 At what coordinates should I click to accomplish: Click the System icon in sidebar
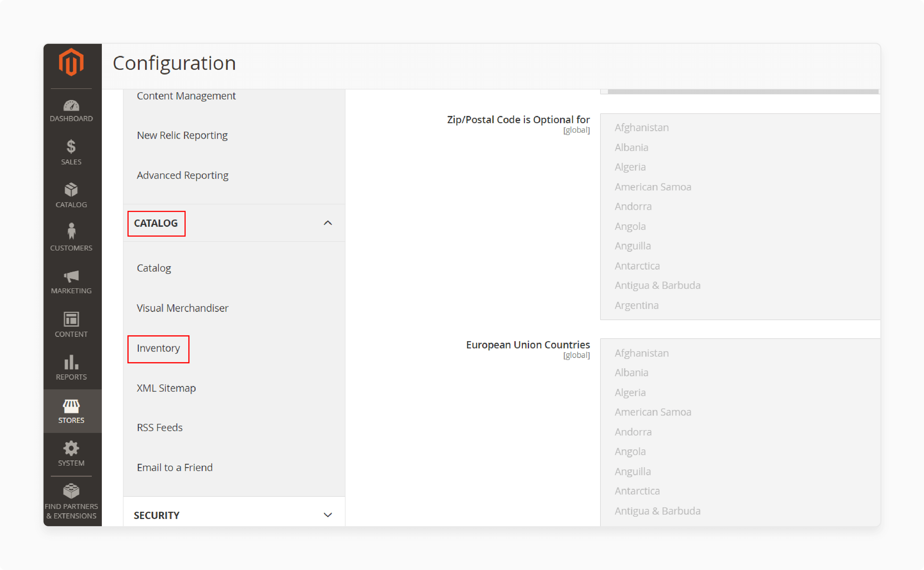point(71,447)
